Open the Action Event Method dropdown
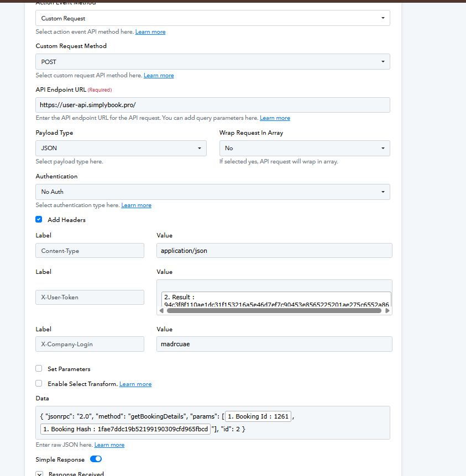 (x=212, y=18)
